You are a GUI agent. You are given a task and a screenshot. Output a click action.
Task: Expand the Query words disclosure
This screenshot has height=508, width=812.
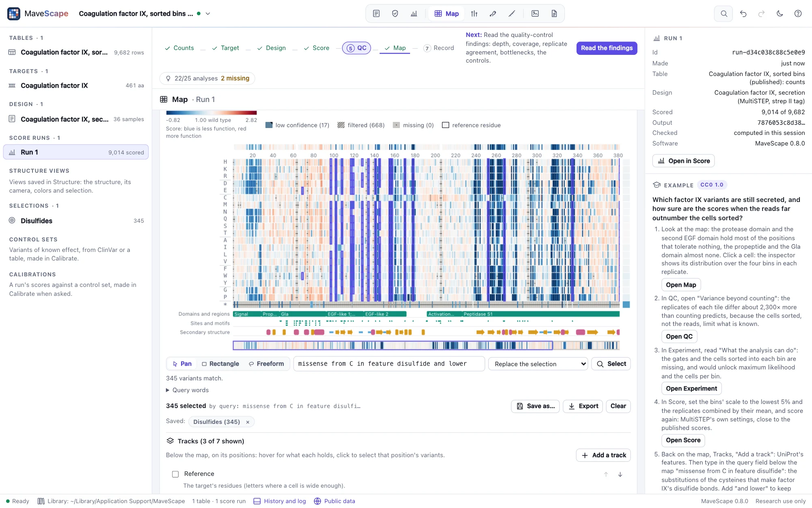point(188,390)
